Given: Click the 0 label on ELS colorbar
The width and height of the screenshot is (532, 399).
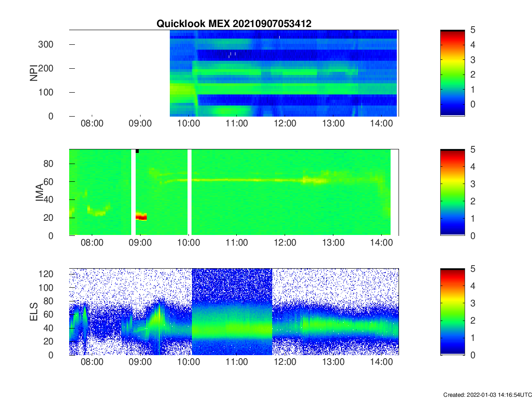Looking at the screenshot, I should pos(473,355).
